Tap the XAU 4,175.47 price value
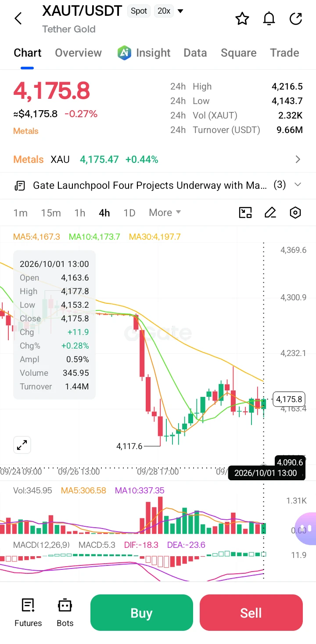The height and width of the screenshot is (644, 316). coord(99,159)
